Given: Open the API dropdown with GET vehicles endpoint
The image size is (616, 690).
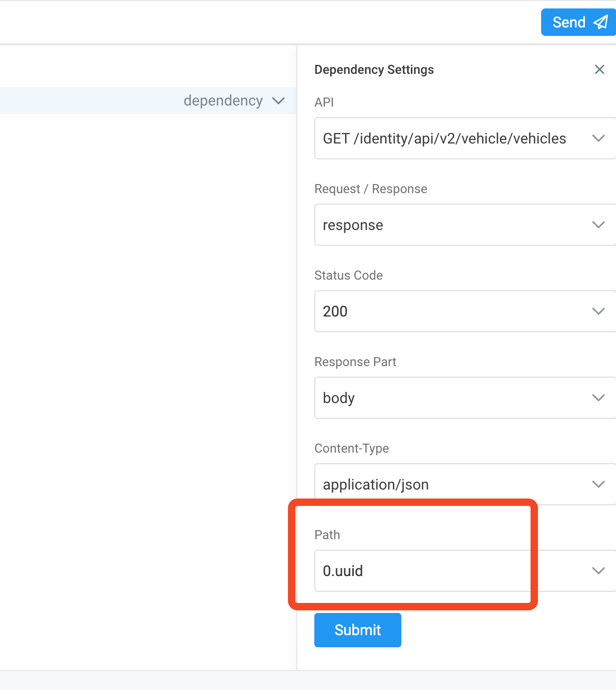Looking at the screenshot, I should tap(465, 138).
